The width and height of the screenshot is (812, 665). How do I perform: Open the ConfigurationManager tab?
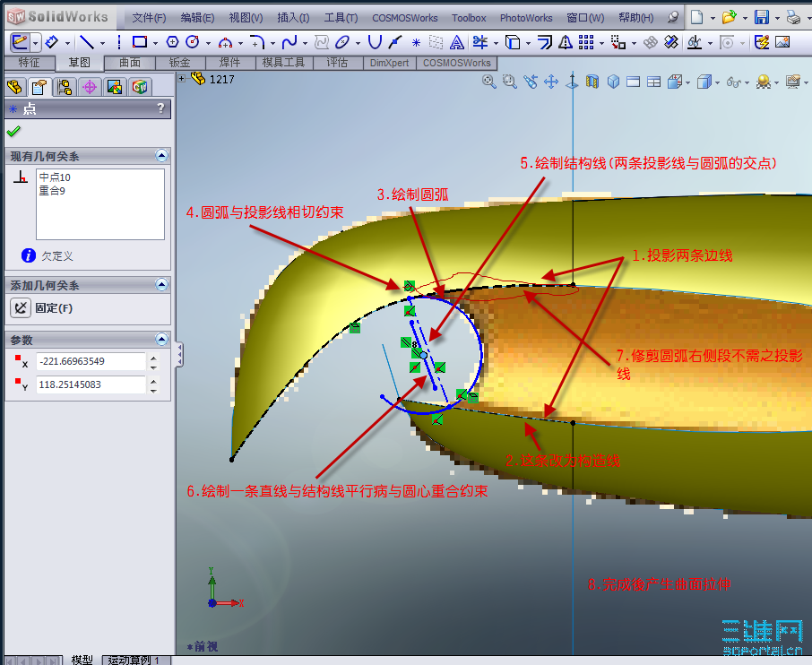pyautogui.click(x=65, y=87)
